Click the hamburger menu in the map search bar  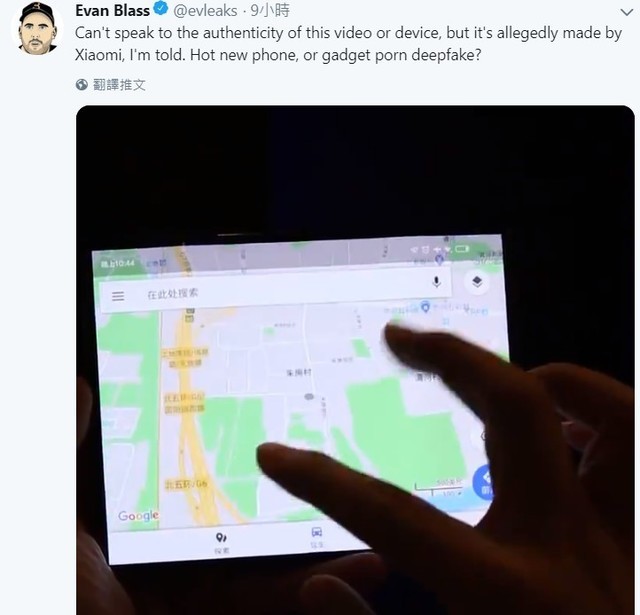(x=118, y=296)
